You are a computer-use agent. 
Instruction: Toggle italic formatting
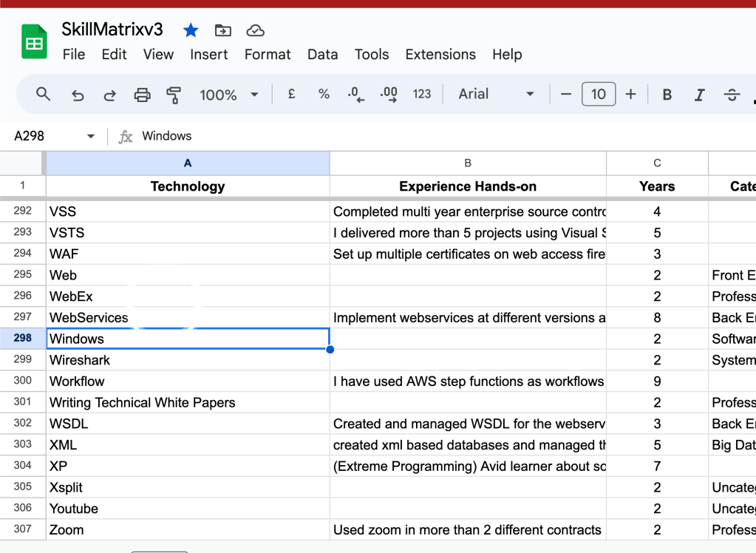[x=700, y=95]
